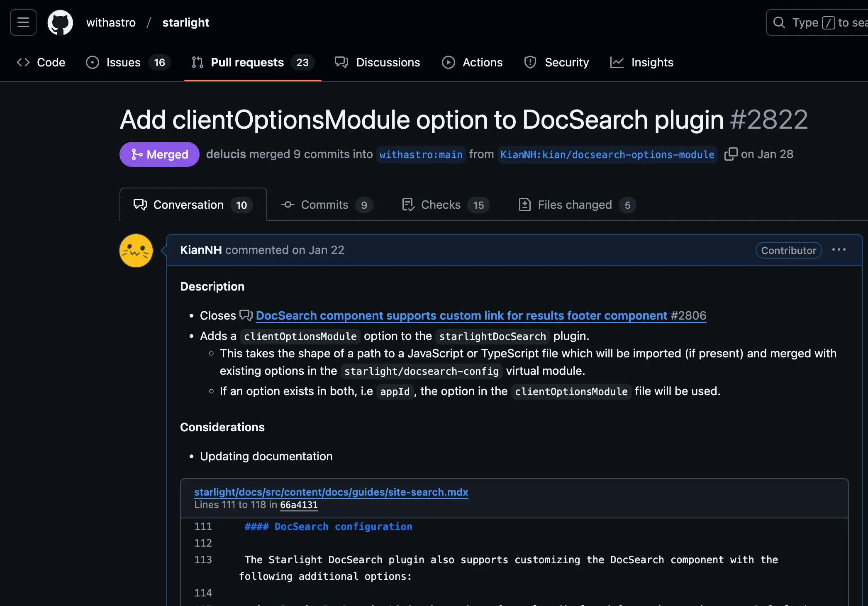Open the Insights tab
Viewport: 868px width, 606px height.
pyautogui.click(x=642, y=62)
